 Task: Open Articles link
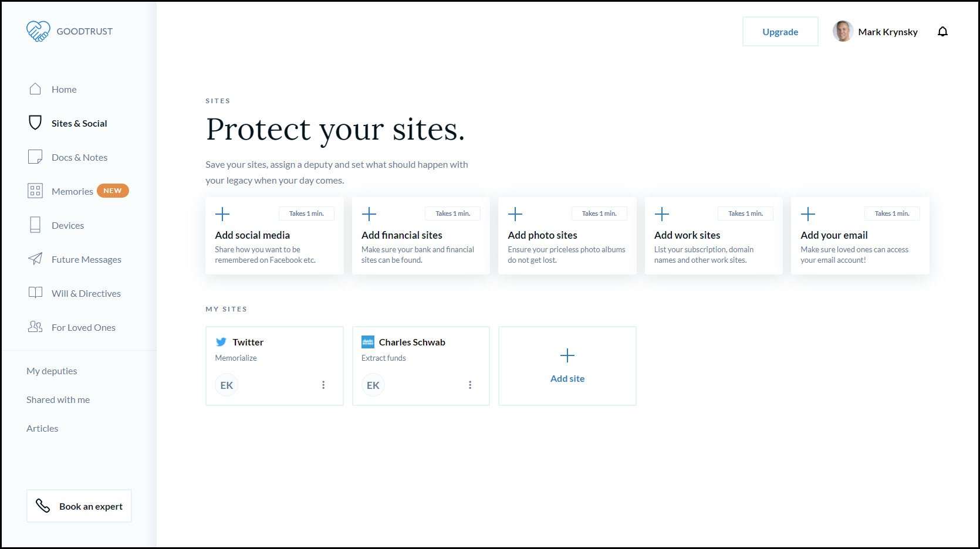42,428
